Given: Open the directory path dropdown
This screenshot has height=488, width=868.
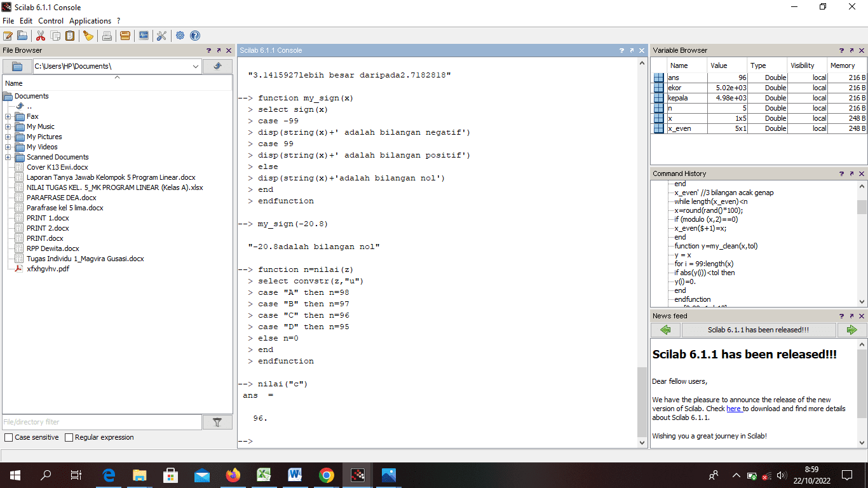Looking at the screenshot, I should point(195,66).
